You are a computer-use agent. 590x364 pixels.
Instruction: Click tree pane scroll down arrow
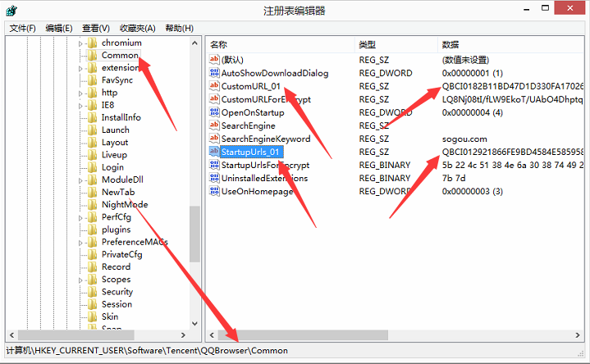coord(194,323)
